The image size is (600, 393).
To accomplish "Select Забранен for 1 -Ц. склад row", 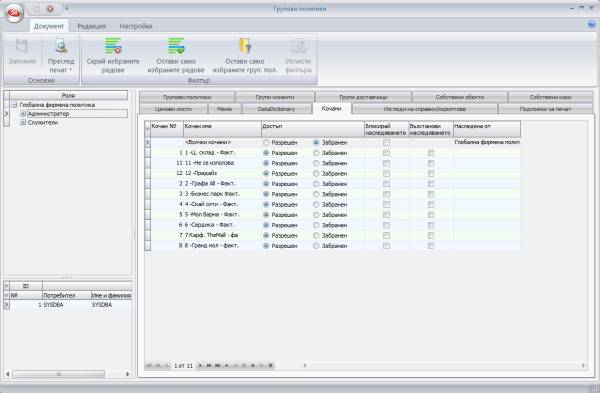I will tap(316, 153).
